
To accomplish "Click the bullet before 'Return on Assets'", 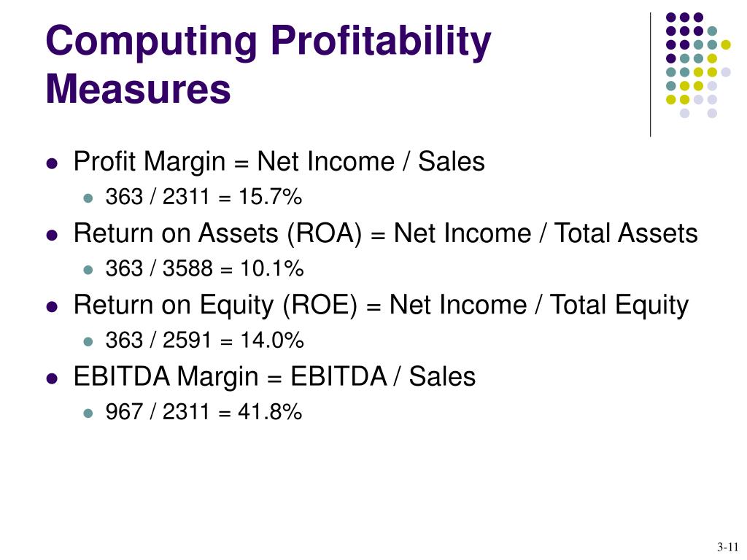I will (x=52, y=236).
